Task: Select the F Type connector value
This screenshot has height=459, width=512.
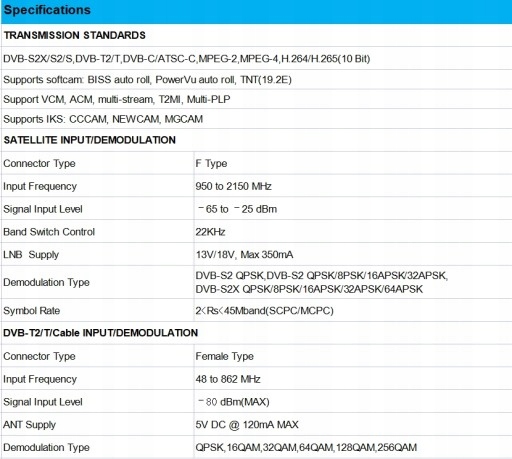Action: (x=211, y=163)
